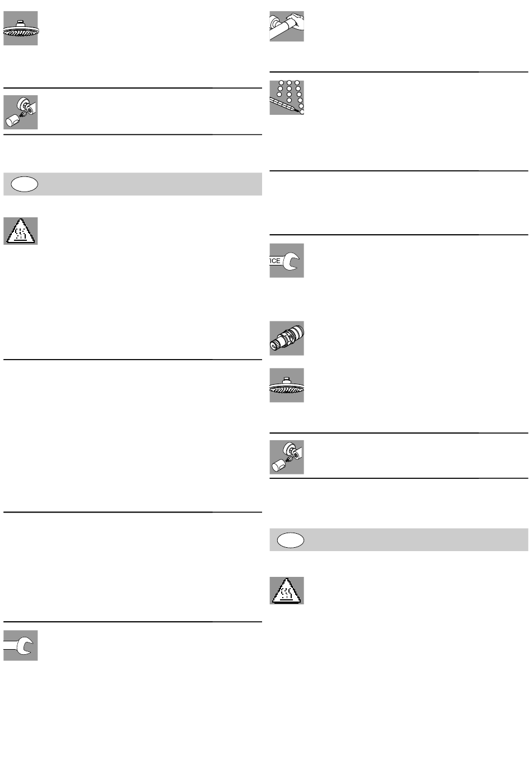Click the hand gripping pipe icon
This screenshot has height=783, width=532.
pos(287,26)
